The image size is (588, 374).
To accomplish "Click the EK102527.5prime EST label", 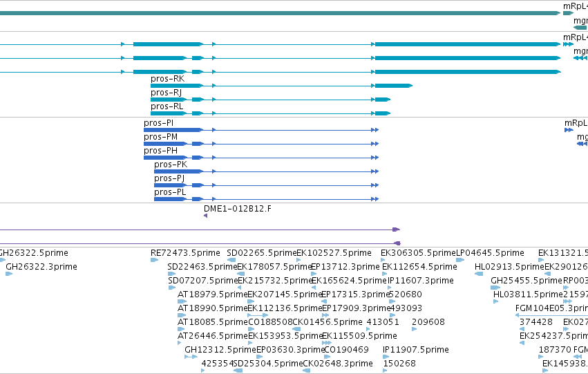I will (x=334, y=253).
